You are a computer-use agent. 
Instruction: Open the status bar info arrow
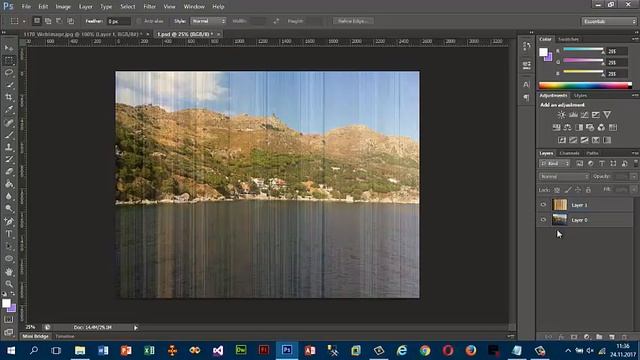click(136, 327)
